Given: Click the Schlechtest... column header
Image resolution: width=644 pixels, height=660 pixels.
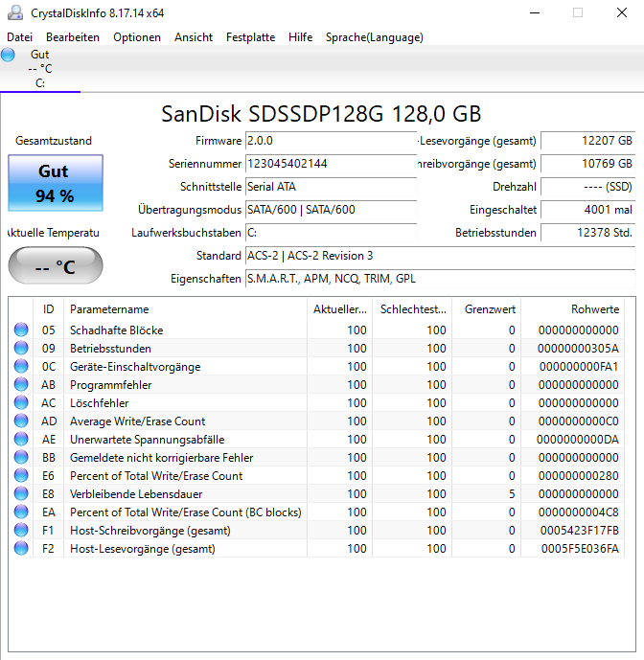Looking at the screenshot, I should (412, 309).
